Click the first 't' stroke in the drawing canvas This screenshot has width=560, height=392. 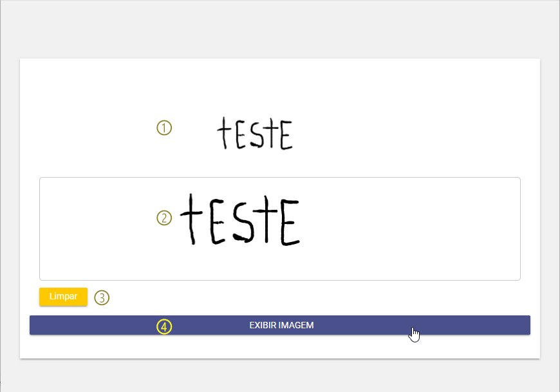pyautogui.click(x=191, y=219)
